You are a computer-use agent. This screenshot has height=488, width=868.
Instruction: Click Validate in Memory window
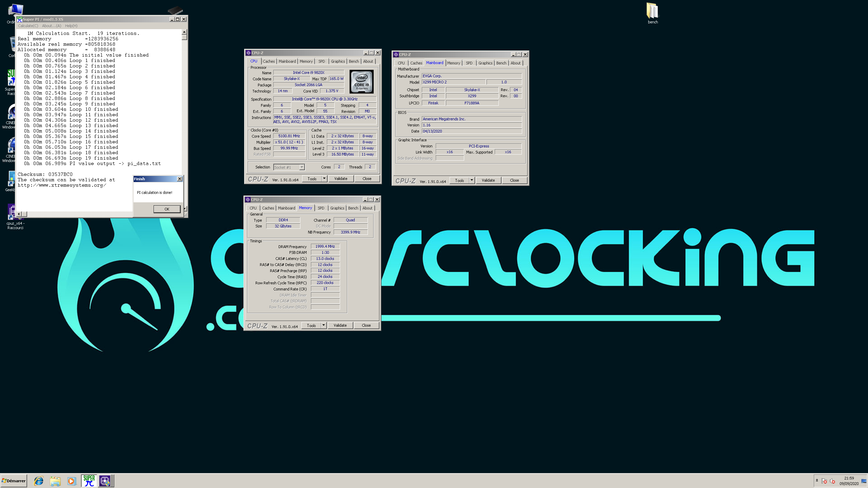pos(340,325)
